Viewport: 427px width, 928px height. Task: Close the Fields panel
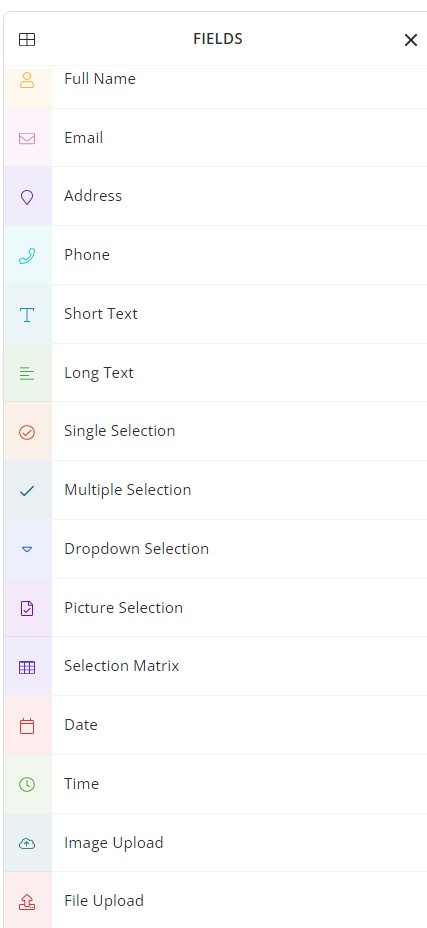pos(410,40)
